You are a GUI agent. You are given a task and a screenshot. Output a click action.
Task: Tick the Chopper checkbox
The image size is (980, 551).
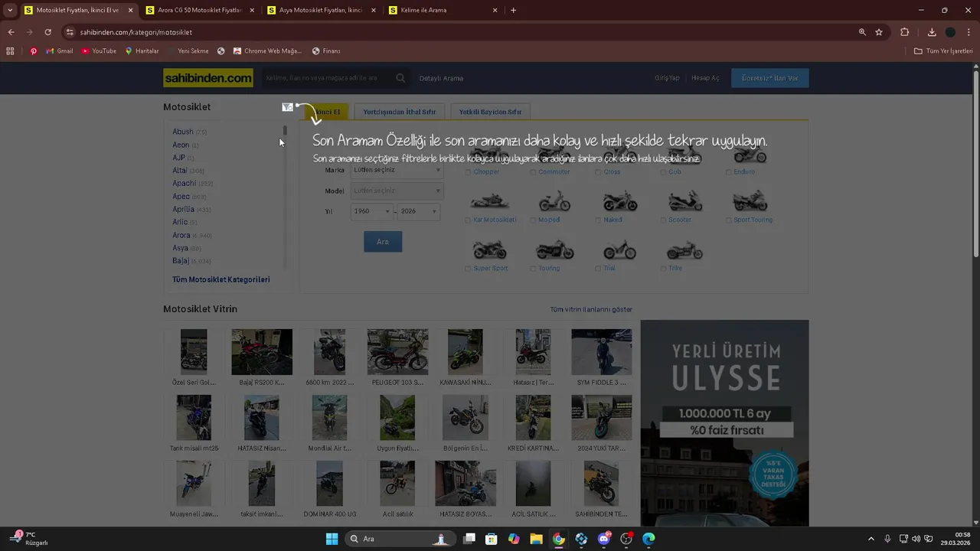tap(469, 172)
